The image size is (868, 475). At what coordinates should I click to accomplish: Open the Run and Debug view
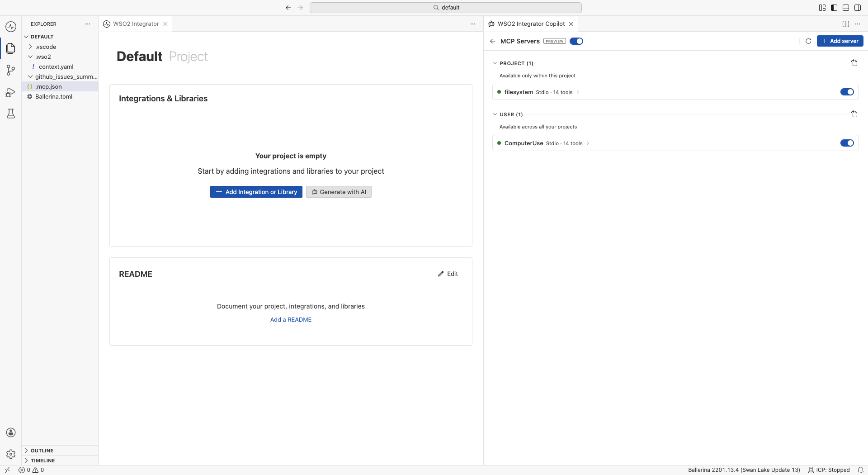[x=11, y=92]
